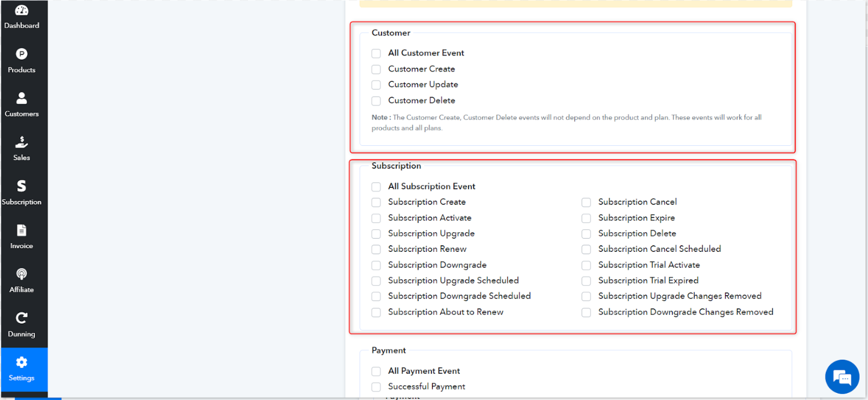Select the Subscription Upgrade checkbox

[x=376, y=233]
